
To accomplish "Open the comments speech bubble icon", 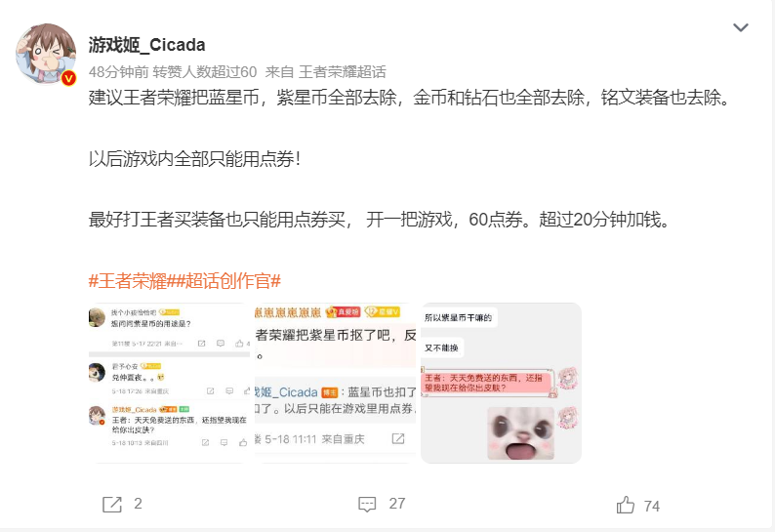I will click(x=367, y=505).
